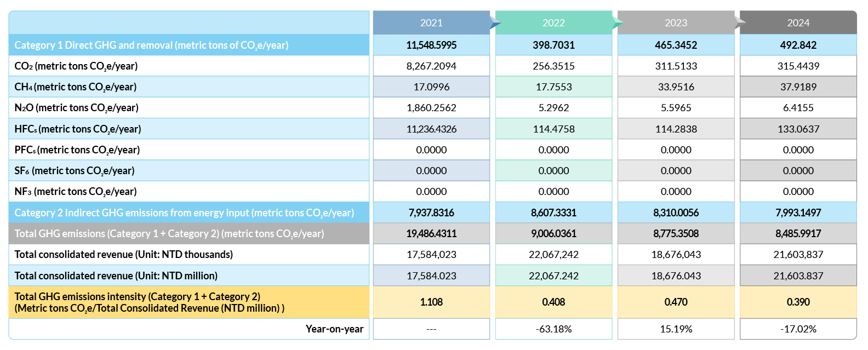Select the 11,548.5995 cell under 2021
Viewport: 868px width, 350px height.
pos(431,45)
